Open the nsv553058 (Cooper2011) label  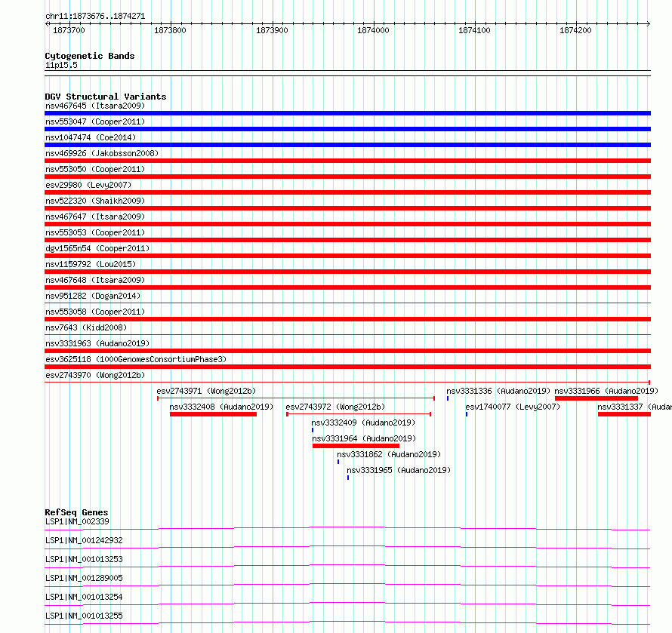tap(95, 312)
